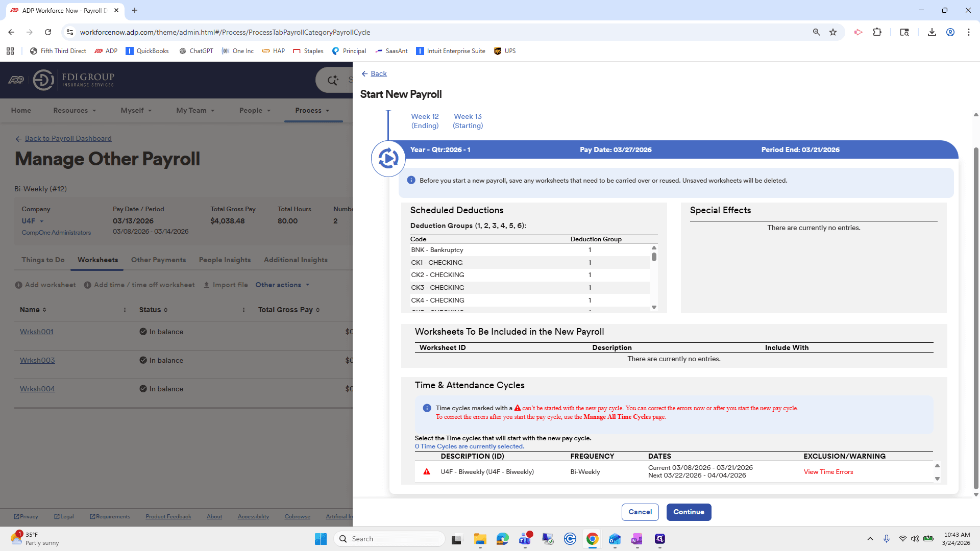Switch to the Other Payments tab

pos(158,260)
